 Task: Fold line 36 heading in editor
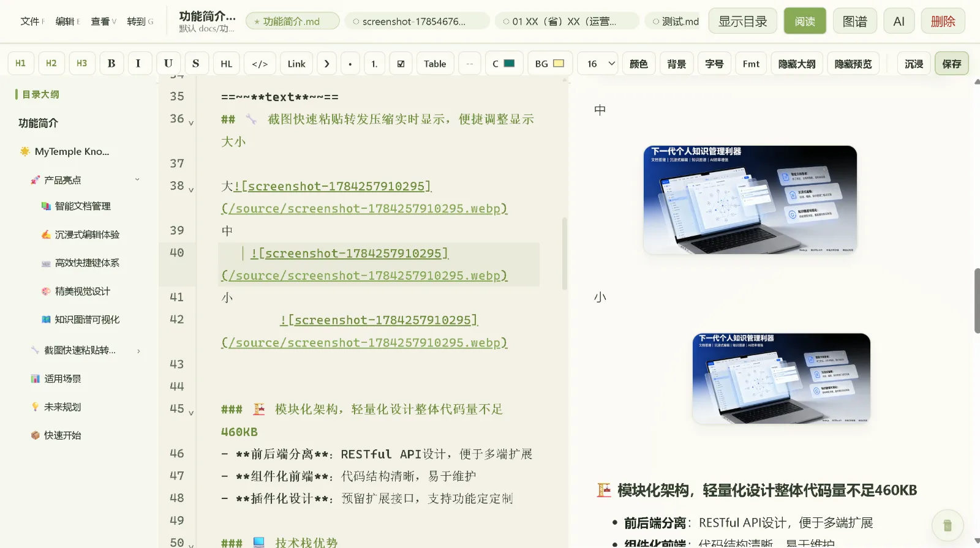[191, 123]
